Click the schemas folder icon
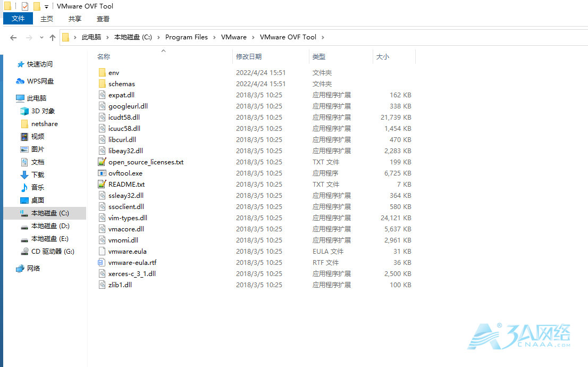Image resolution: width=588 pixels, height=367 pixels. (102, 84)
